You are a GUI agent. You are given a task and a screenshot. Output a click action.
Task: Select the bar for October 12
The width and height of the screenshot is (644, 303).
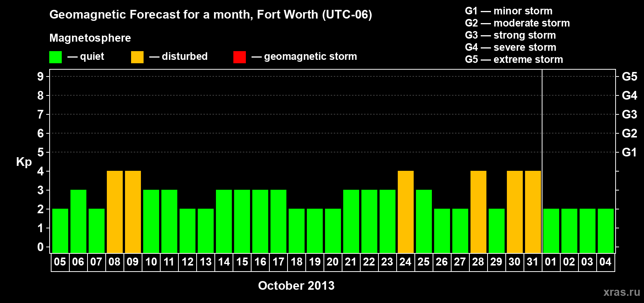[188, 231]
